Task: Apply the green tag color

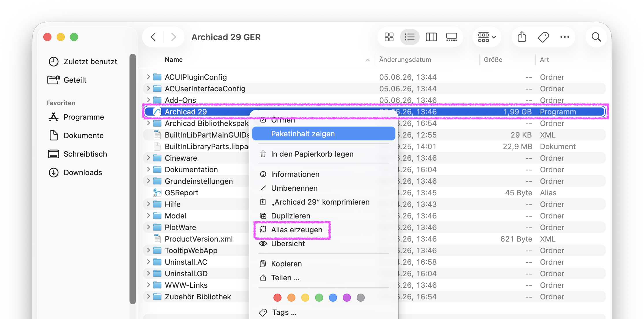Action: (319, 298)
